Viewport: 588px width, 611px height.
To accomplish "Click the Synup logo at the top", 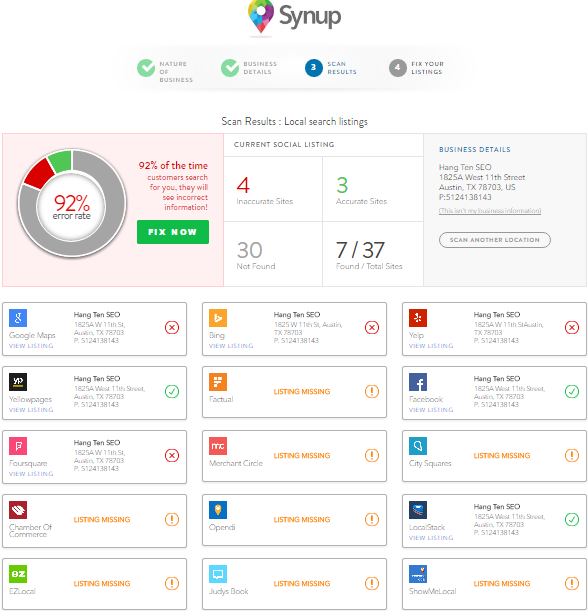I will tap(294, 17).
